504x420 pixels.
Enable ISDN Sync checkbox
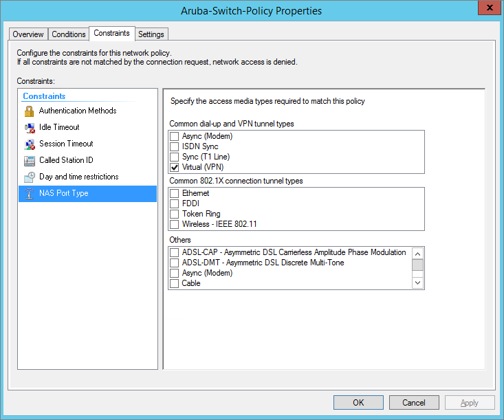[174, 146]
